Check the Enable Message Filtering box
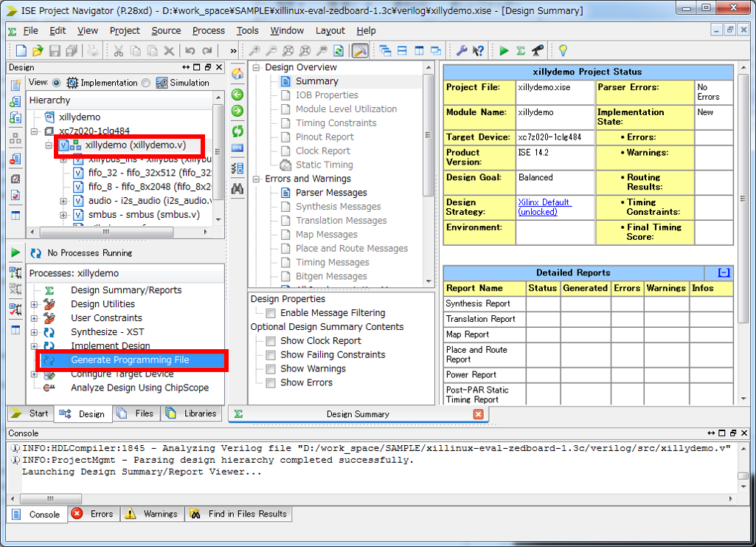The image size is (756, 547). pos(271,313)
